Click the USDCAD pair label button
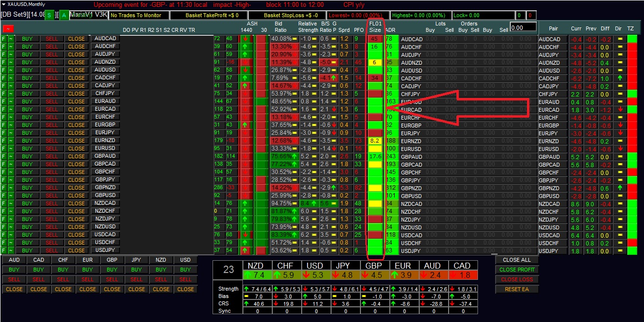644x322 pixels. (x=105, y=235)
